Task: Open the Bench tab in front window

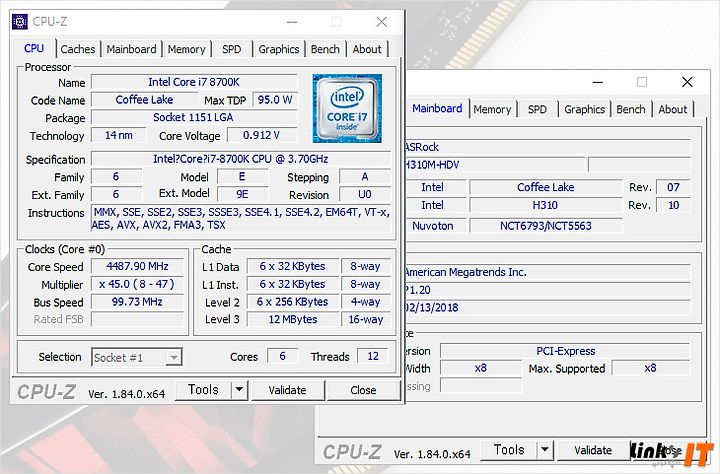Action: (x=325, y=49)
